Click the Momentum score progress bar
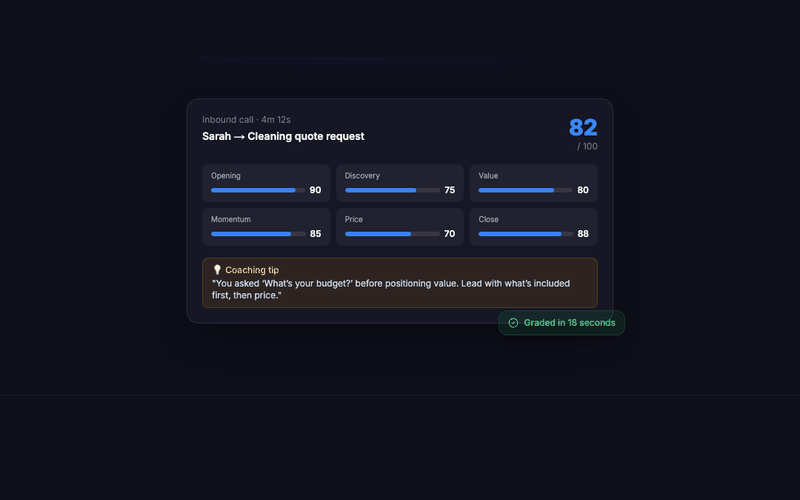The height and width of the screenshot is (500, 800). [258, 234]
